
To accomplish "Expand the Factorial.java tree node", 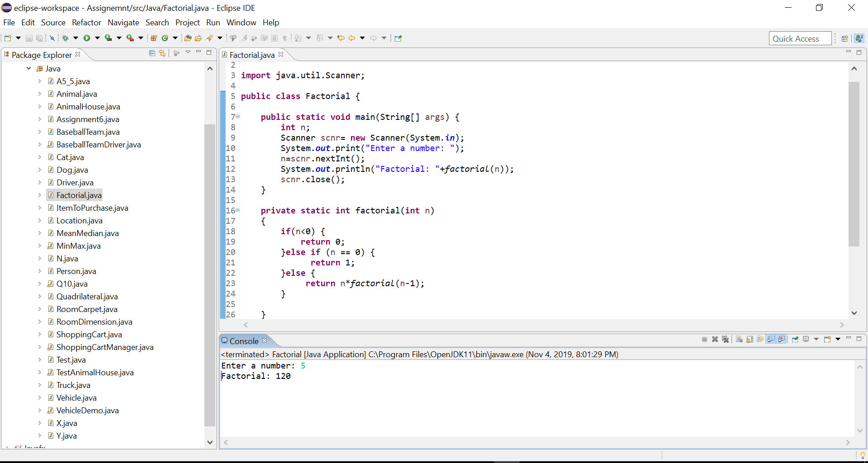I will [x=40, y=195].
